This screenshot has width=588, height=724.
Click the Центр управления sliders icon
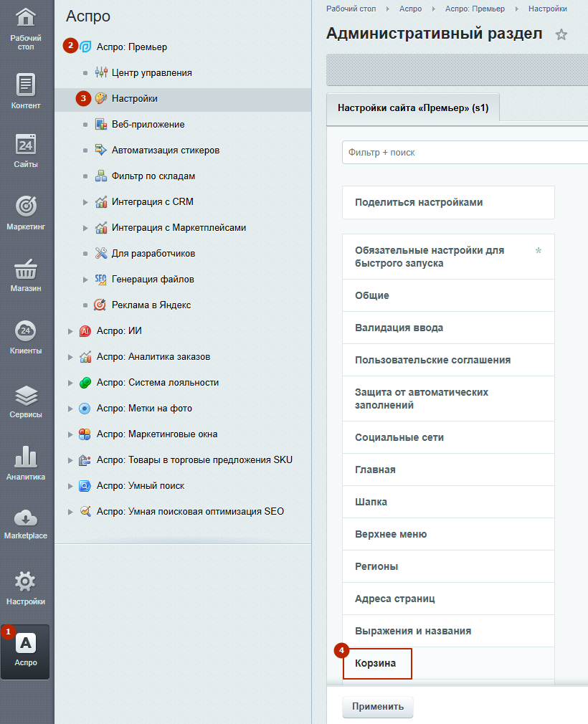(x=100, y=72)
